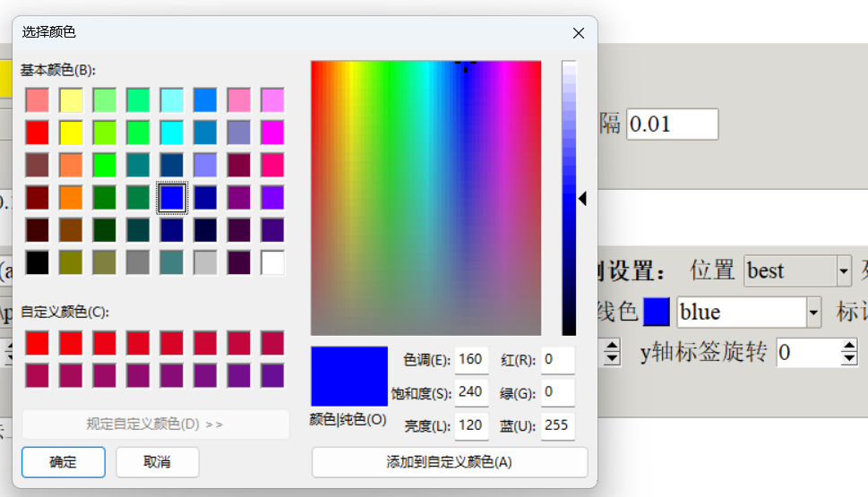Select the black basic color swatch
The width and height of the screenshot is (868, 497).
tap(38, 262)
